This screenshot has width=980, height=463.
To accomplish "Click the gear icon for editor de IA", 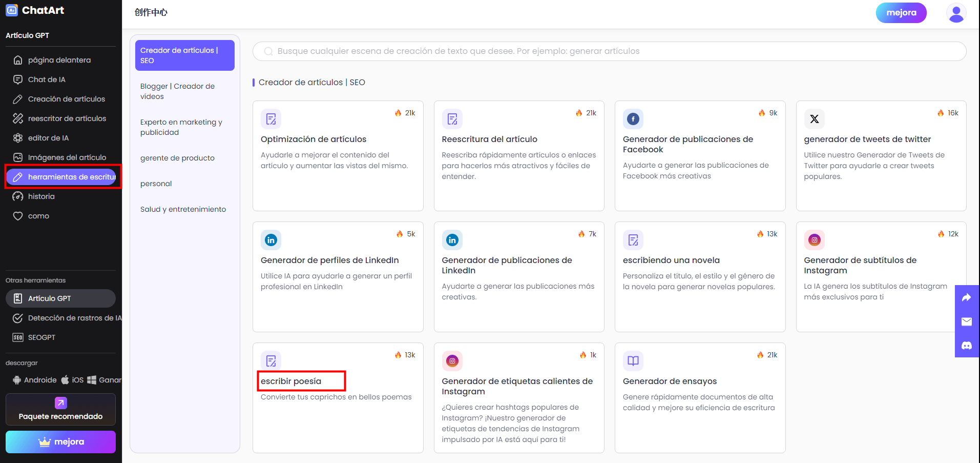I will click(x=18, y=138).
